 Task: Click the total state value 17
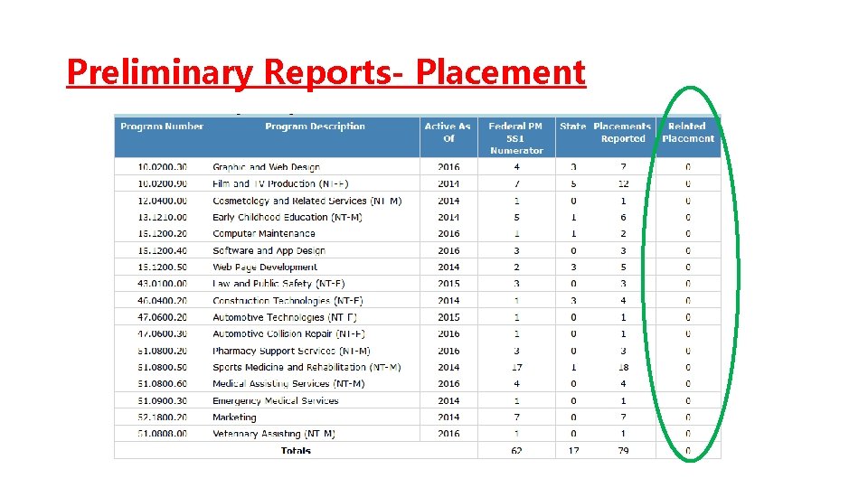(x=573, y=450)
